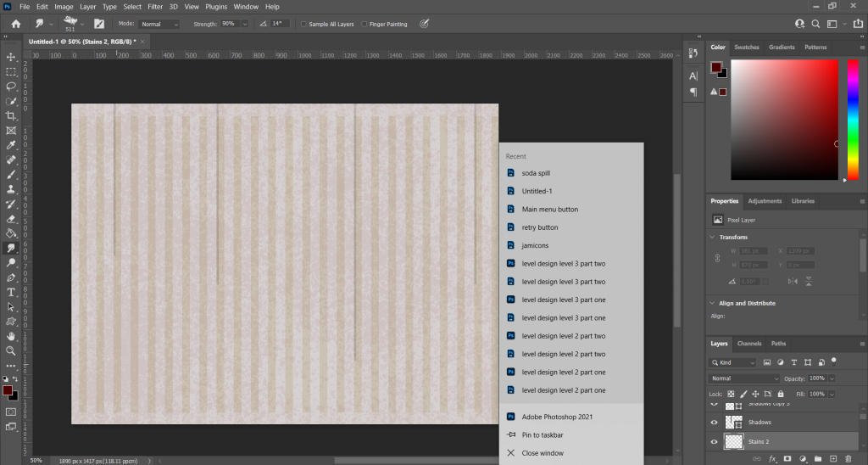Screen dimensions: 868x465
Task: Delete layer using the trash icon
Action: (848, 458)
